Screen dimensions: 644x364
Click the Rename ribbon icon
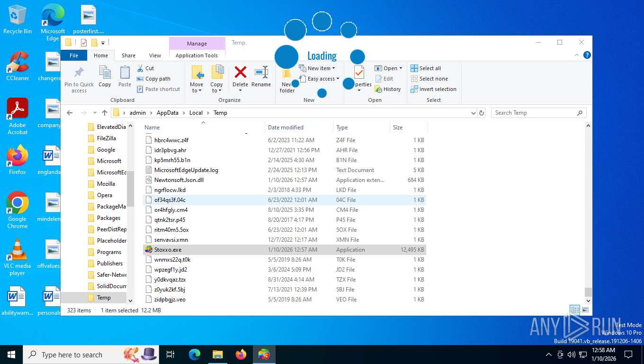pos(261,73)
